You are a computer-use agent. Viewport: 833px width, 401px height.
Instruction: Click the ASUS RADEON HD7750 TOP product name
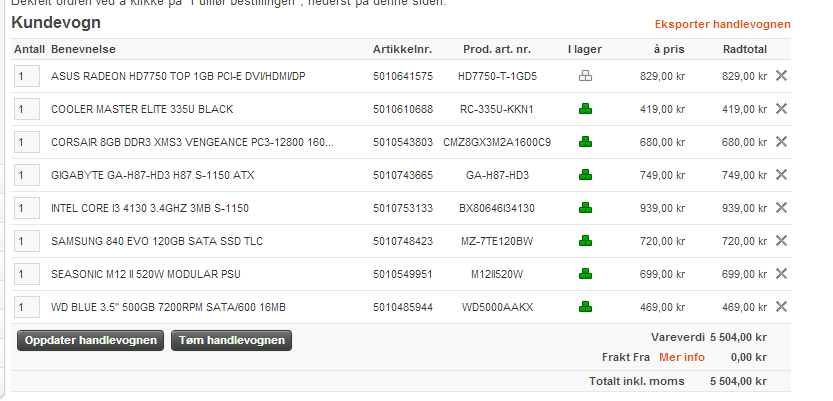[x=178, y=76]
